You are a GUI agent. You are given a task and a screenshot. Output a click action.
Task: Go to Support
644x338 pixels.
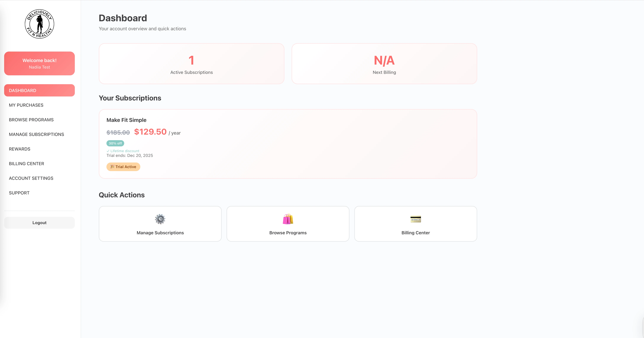(x=19, y=193)
